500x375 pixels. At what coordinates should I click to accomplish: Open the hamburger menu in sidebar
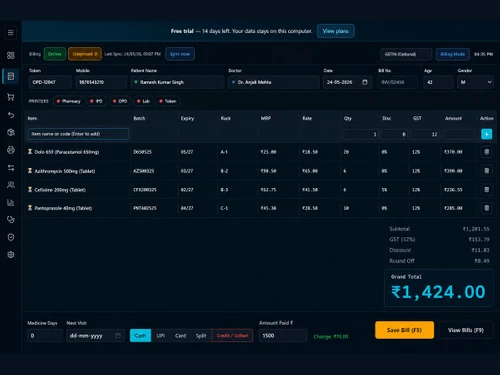point(11,33)
